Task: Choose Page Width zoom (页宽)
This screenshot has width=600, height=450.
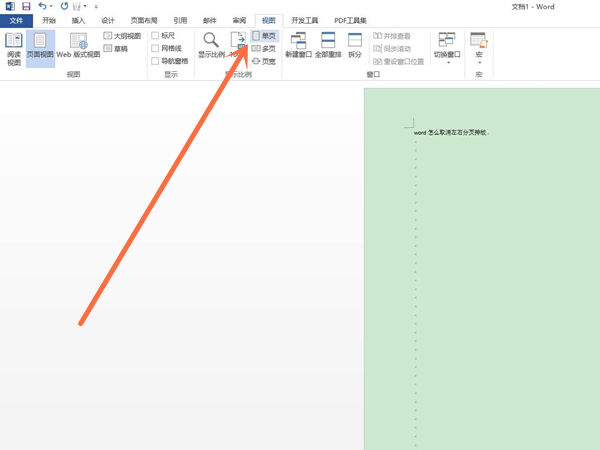Action: [x=264, y=61]
